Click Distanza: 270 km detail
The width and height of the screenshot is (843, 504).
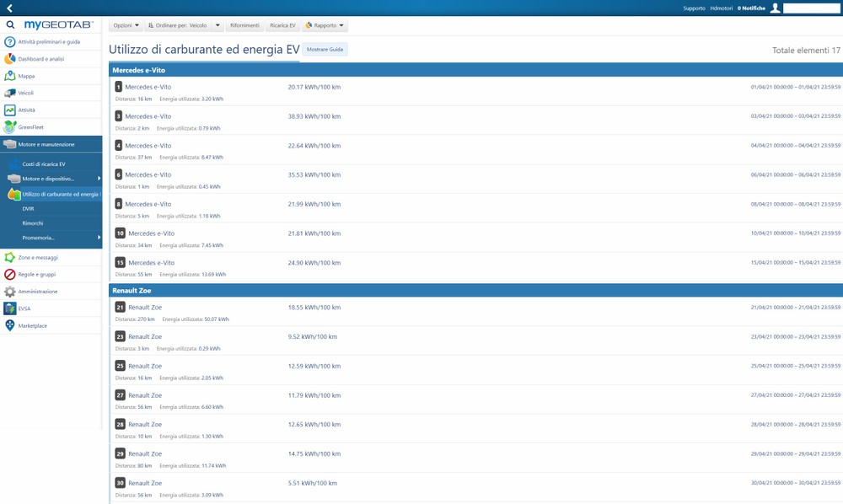point(134,319)
